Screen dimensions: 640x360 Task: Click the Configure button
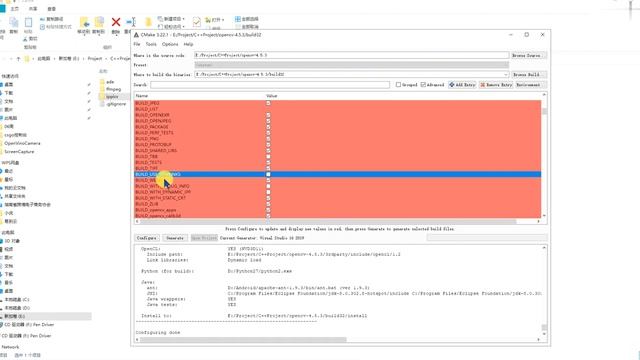[x=147, y=238]
